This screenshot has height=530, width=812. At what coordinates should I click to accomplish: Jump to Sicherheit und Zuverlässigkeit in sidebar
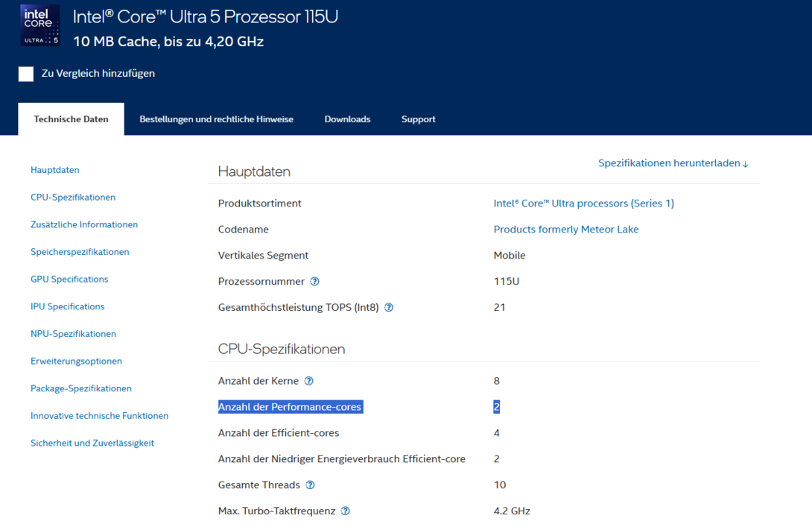point(92,443)
